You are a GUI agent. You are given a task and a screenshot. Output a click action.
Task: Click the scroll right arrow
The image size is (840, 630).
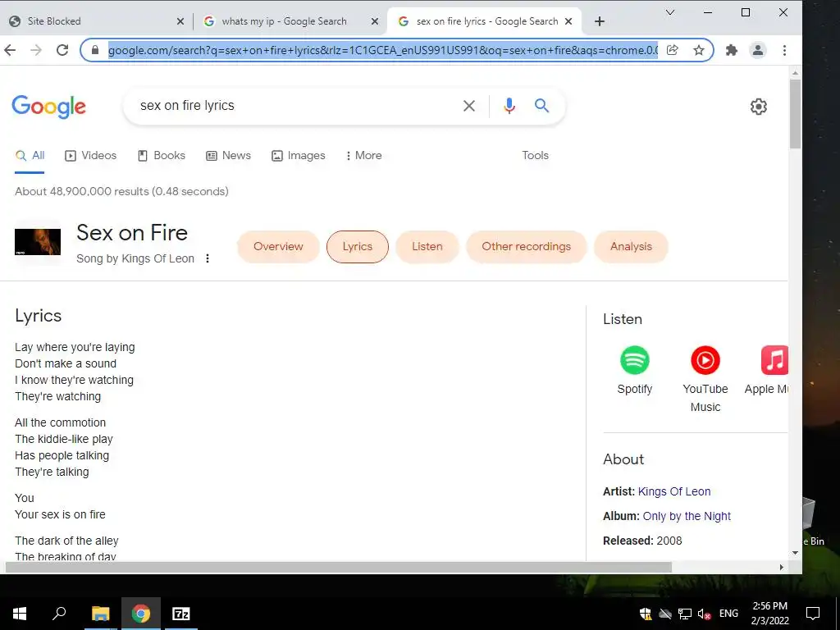(x=781, y=568)
